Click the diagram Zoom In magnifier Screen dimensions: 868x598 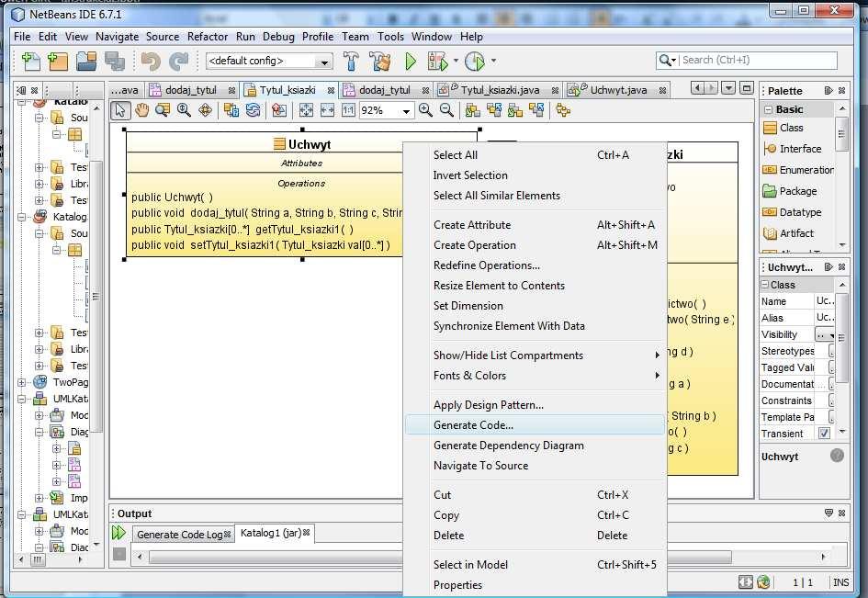(425, 110)
